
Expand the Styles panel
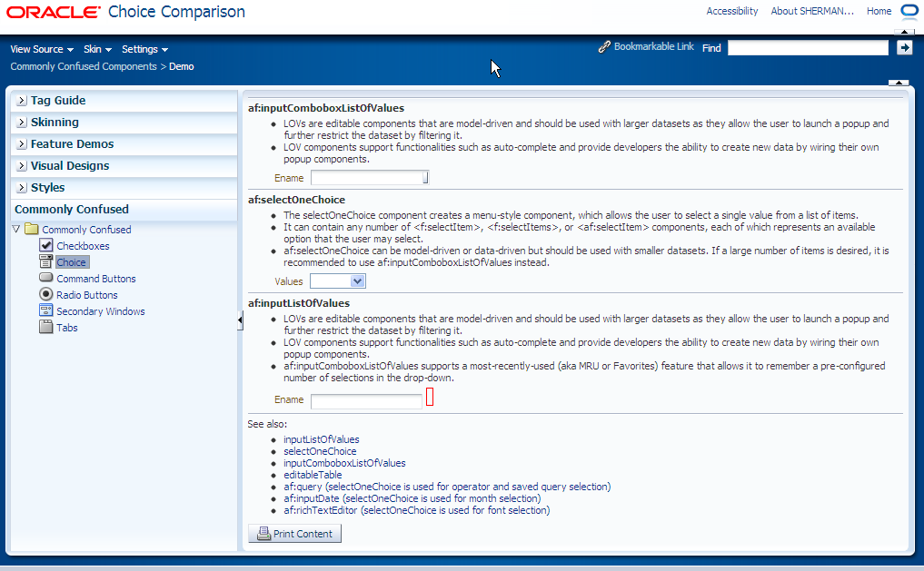[x=22, y=187]
